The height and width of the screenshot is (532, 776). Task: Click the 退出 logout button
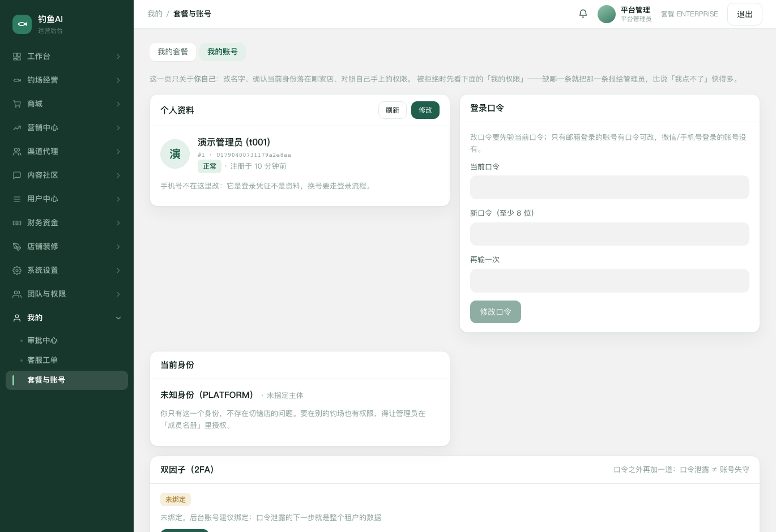[x=745, y=14]
